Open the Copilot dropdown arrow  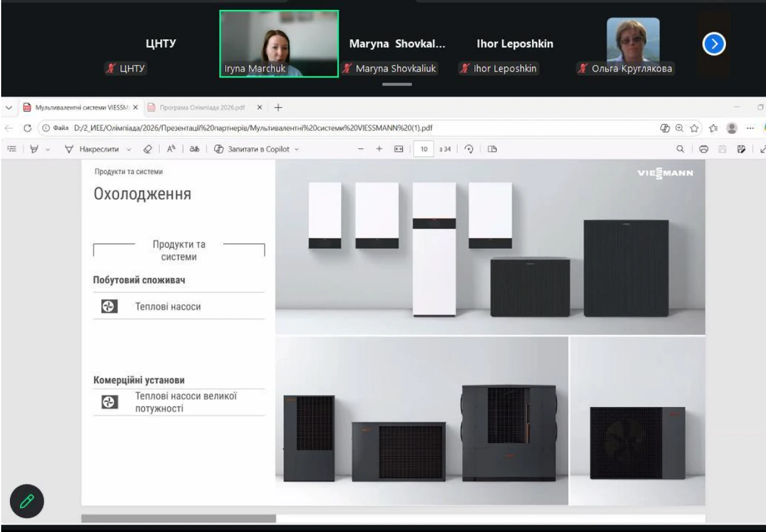click(x=296, y=149)
